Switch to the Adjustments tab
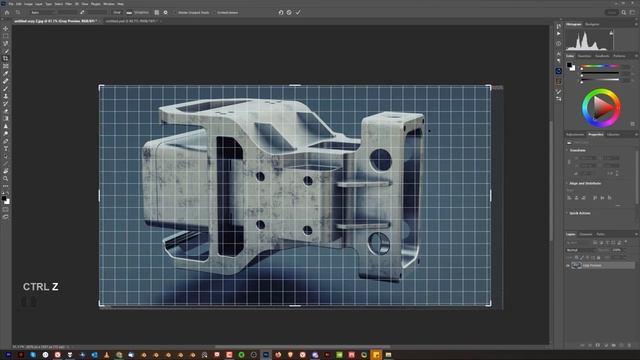 (x=575, y=135)
